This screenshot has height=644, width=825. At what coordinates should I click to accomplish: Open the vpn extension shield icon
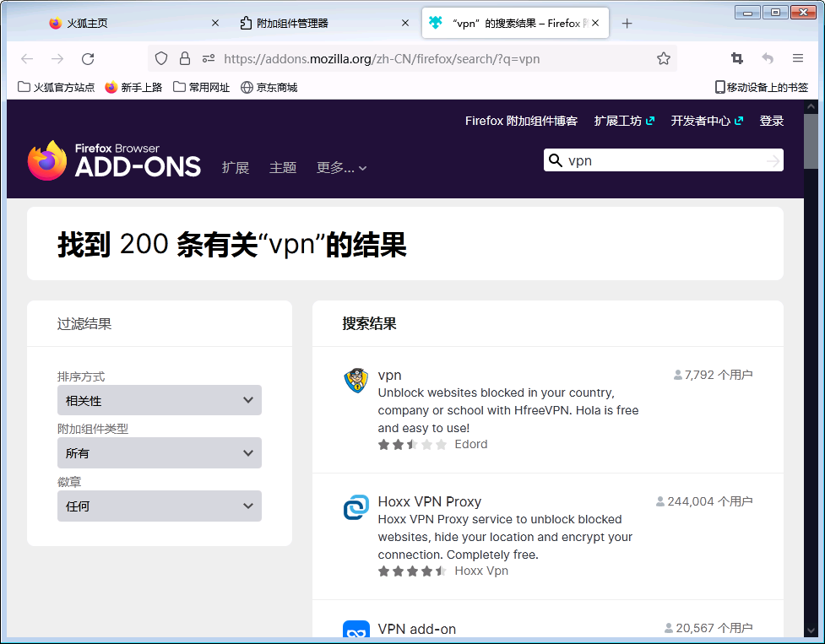click(356, 381)
